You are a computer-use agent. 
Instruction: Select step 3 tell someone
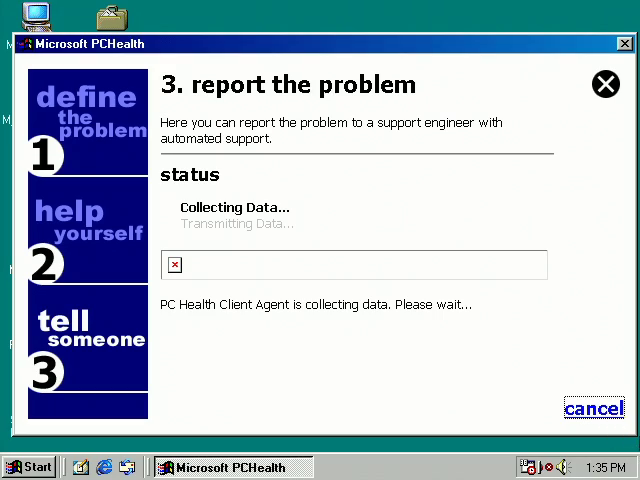coord(88,339)
